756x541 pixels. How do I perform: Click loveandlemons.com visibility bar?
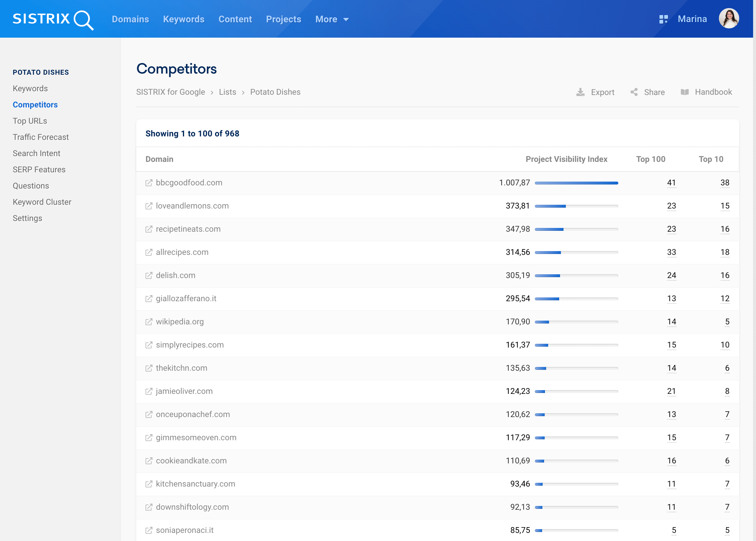pos(576,206)
